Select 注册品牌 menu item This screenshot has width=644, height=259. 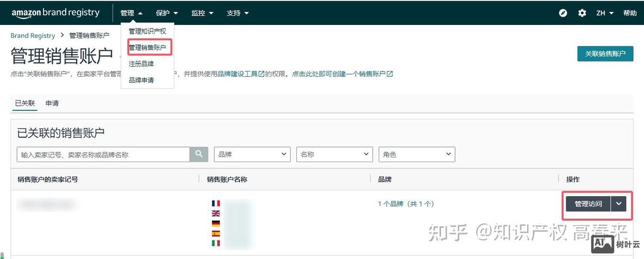coord(141,64)
